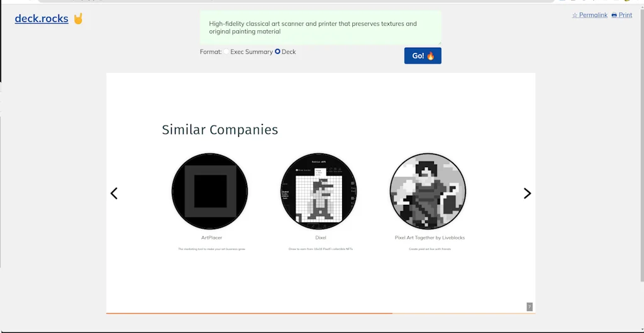The width and height of the screenshot is (644, 333).
Task: Click the ArtPlacer company name
Action: pyautogui.click(x=211, y=238)
